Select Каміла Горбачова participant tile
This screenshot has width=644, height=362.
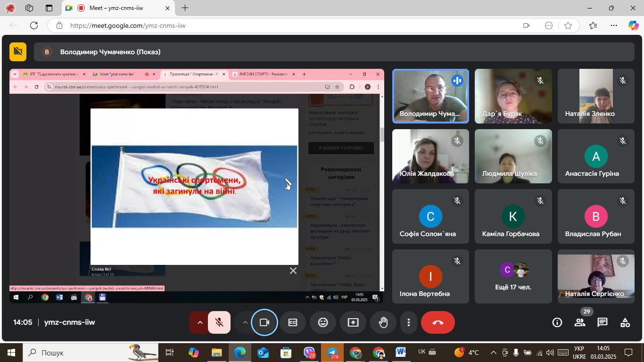513,216
